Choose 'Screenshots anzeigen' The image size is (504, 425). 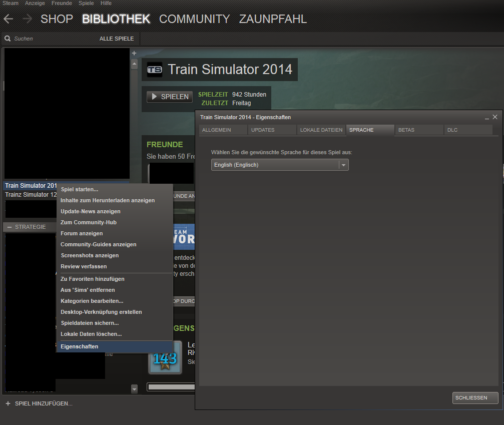click(x=115, y=255)
